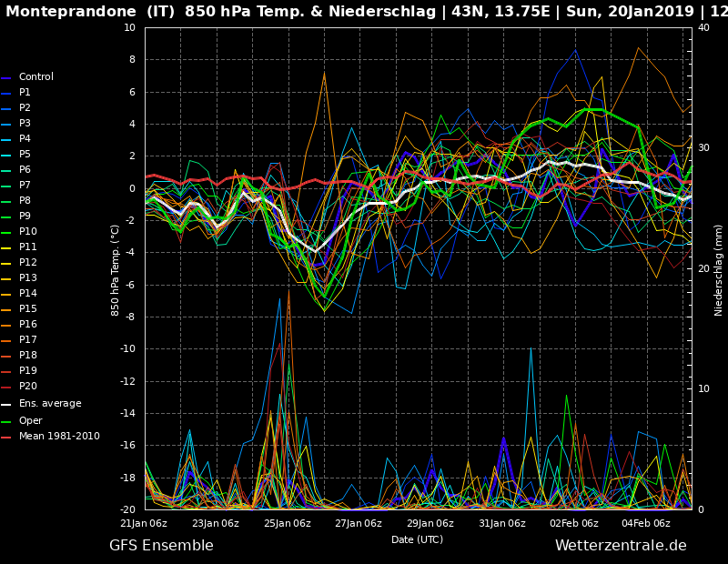
Task: Click the red Mean 1981-2010 legend swatch
Action: [x=6, y=437]
